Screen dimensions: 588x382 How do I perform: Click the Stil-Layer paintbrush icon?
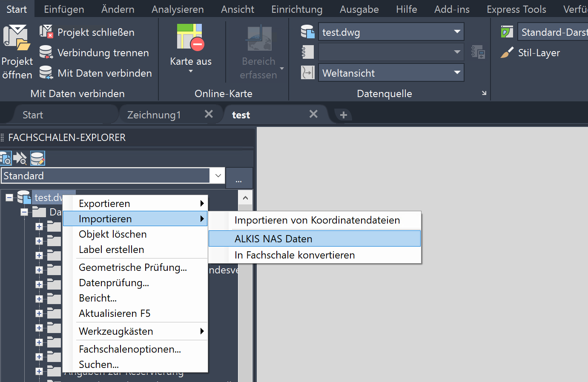507,53
